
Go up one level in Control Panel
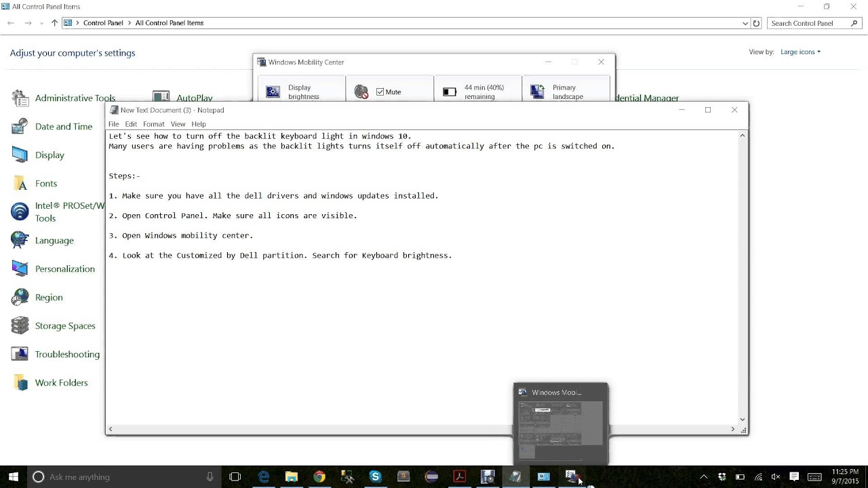coord(54,23)
